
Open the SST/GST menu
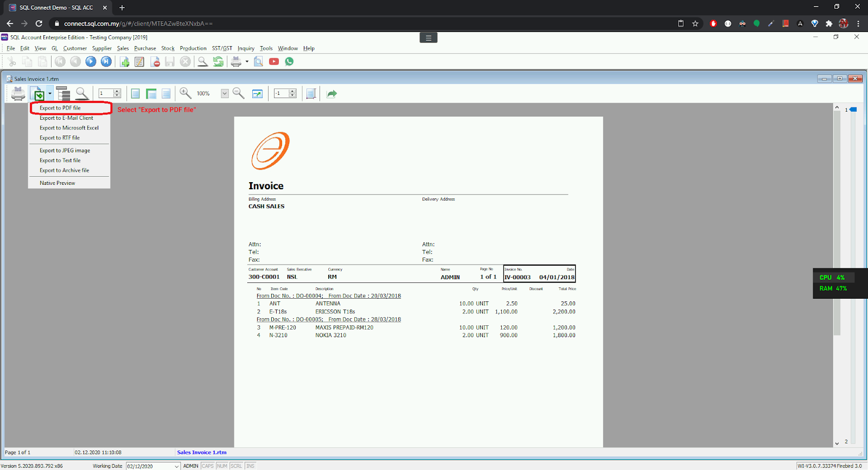222,48
